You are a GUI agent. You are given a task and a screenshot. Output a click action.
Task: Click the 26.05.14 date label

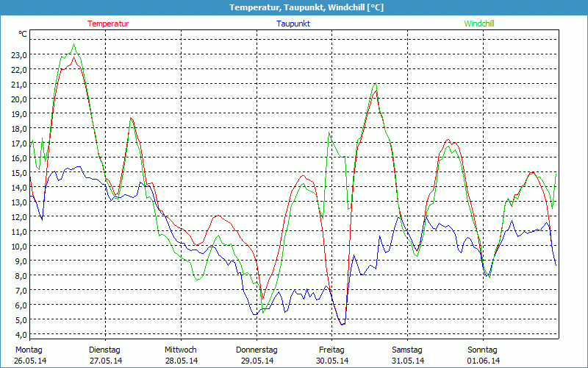30,361
